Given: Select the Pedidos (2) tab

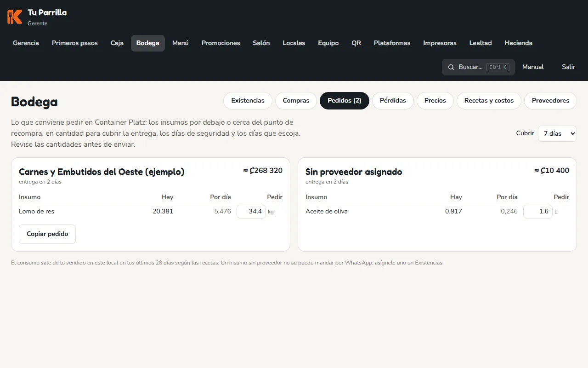Looking at the screenshot, I should coord(345,101).
